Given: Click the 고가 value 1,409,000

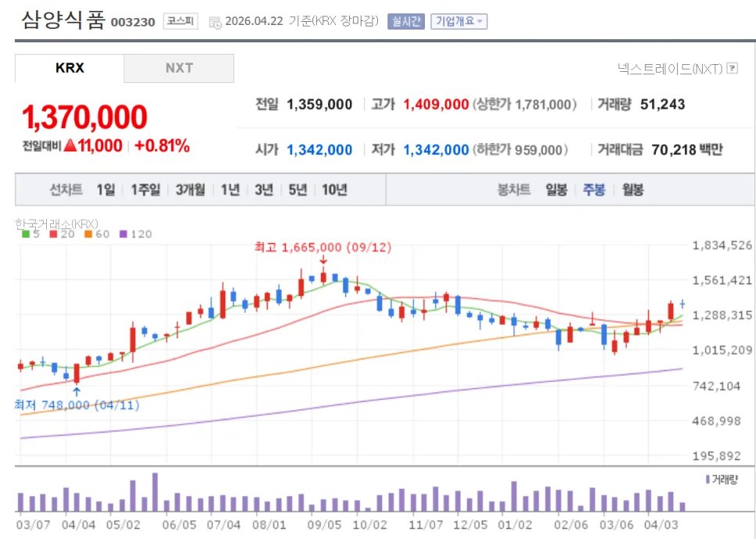Looking at the screenshot, I should pyautogui.click(x=436, y=105).
